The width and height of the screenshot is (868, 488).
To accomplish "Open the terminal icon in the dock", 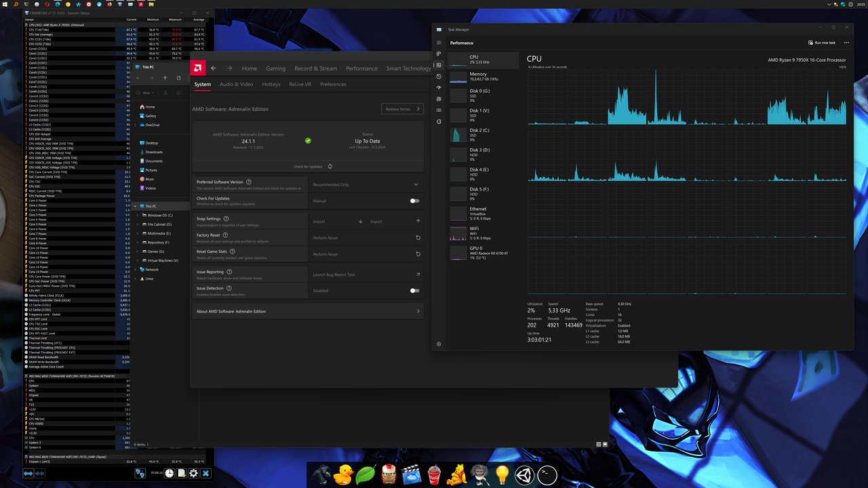I will coord(547,475).
